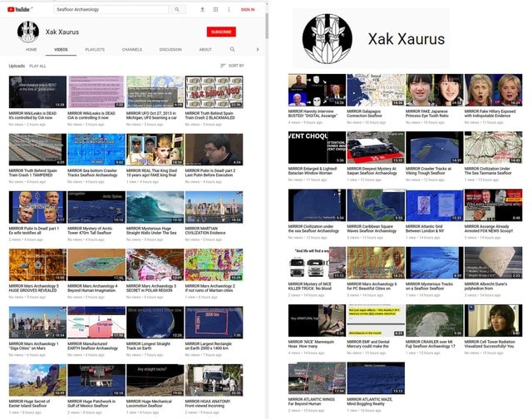Open ATLANTIC MAZE Mind Boggling thumbnail
This screenshot has height=419, width=532.
coord(376,378)
